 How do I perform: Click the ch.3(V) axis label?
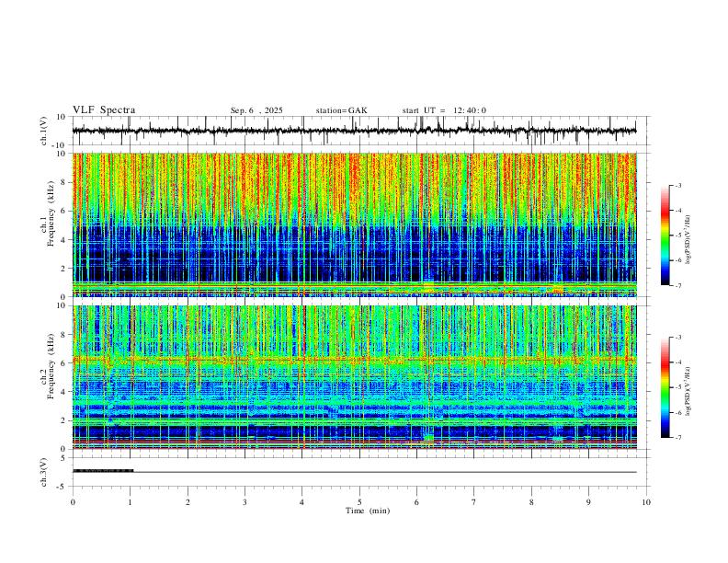click(x=44, y=473)
